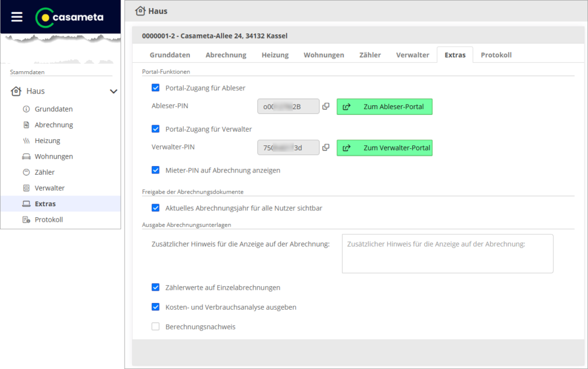The width and height of the screenshot is (588, 369).
Task: Switch to the Grunddaten tab
Action: pyautogui.click(x=170, y=55)
